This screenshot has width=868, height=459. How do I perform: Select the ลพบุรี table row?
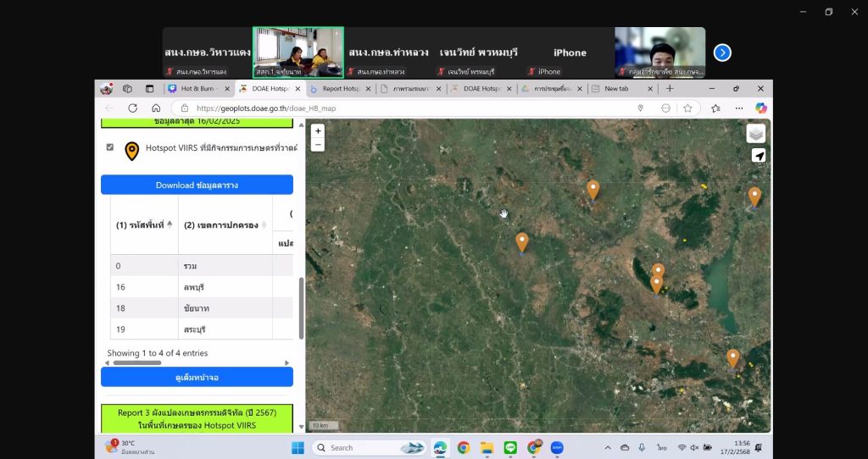click(x=202, y=287)
